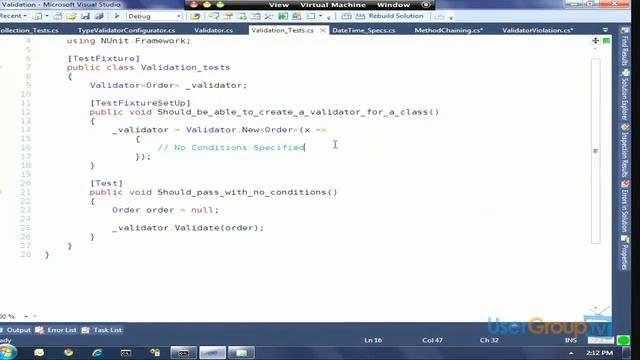Click the Save All toolbar icon
640x360 pixels.
(99, 16)
